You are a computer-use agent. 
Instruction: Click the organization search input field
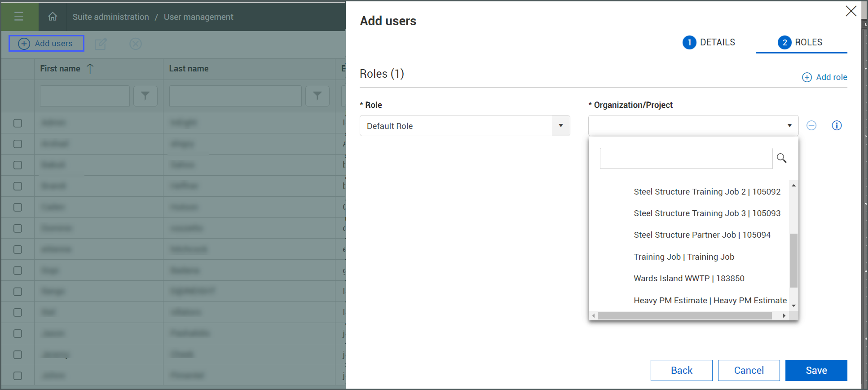tap(686, 159)
